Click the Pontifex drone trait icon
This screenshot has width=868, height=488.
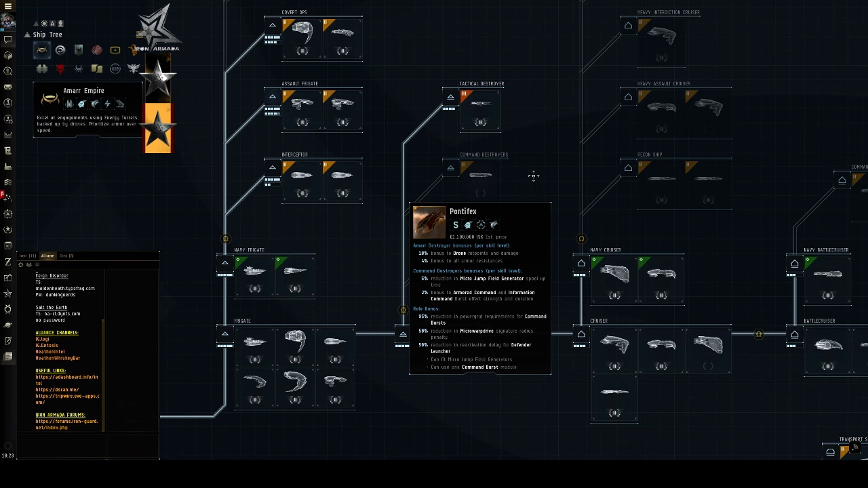468,225
